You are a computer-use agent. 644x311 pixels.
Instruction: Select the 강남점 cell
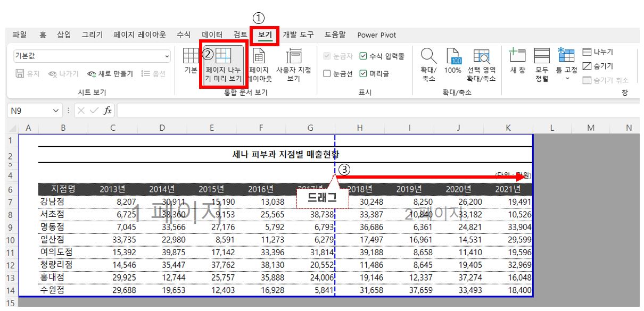[x=63, y=203]
